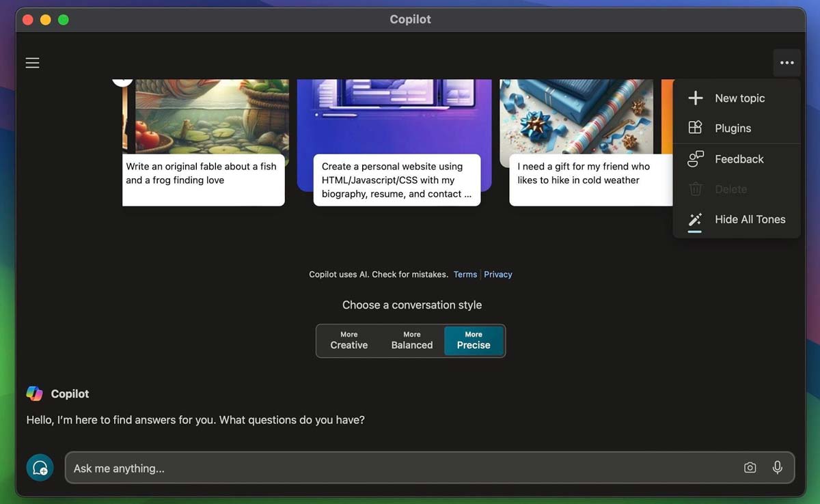This screenshot has height=504, width=820.
Task: Click the Ask me anything input field
Action: coord(403,468)
